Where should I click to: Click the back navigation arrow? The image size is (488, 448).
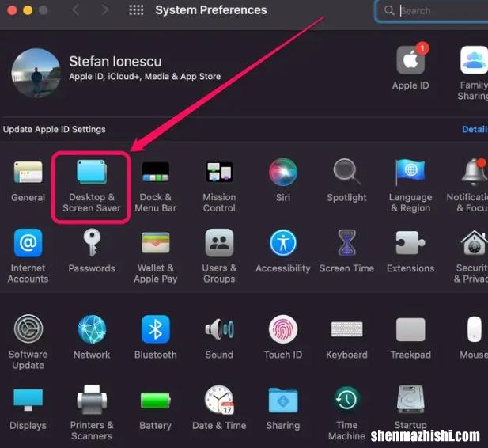click(x=76, y=10)
